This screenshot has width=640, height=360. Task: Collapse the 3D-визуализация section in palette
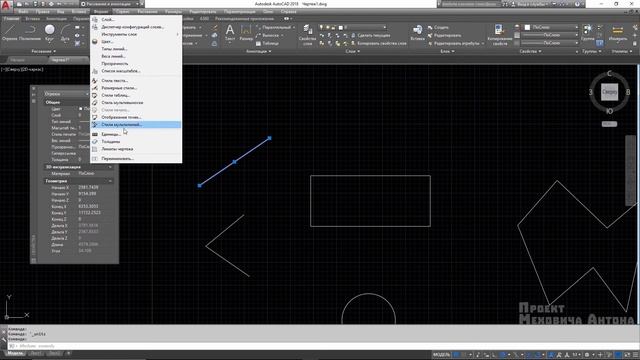pyautogui.click(x=110, y=167)
